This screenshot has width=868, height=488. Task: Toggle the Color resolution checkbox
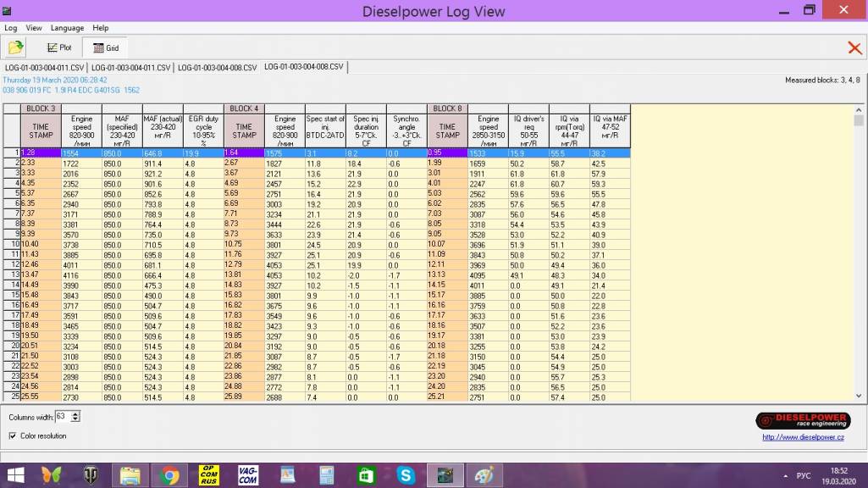pos(12,435)
